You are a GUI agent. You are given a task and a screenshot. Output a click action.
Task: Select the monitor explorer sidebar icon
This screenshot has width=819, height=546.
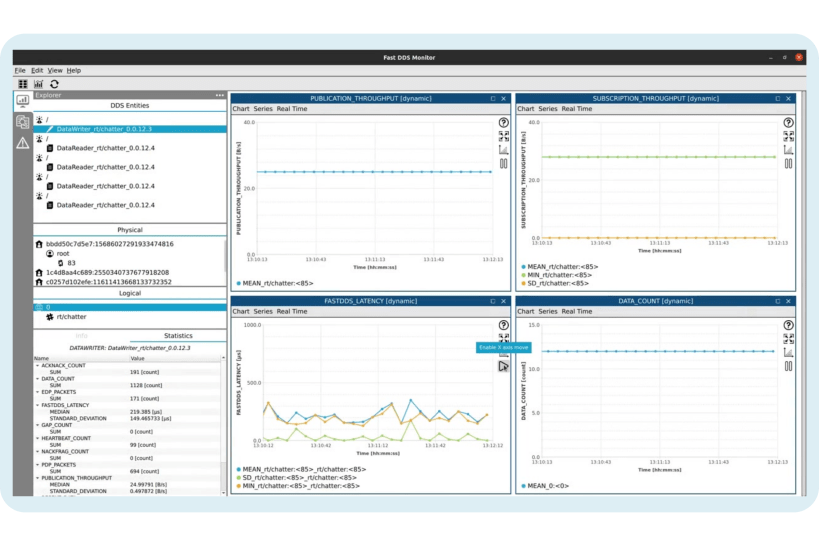pos(22,100)
